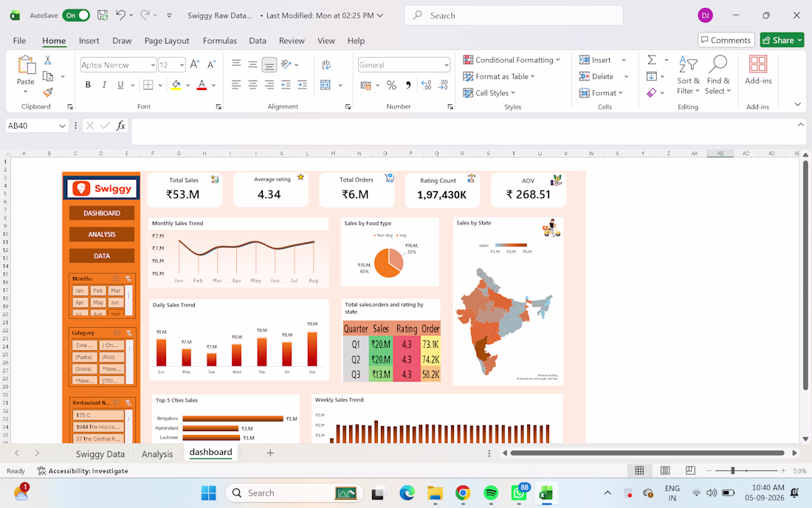Click the Decrease Decimal icon
Screen dimensions: 812x508
(x=444, y=84)
